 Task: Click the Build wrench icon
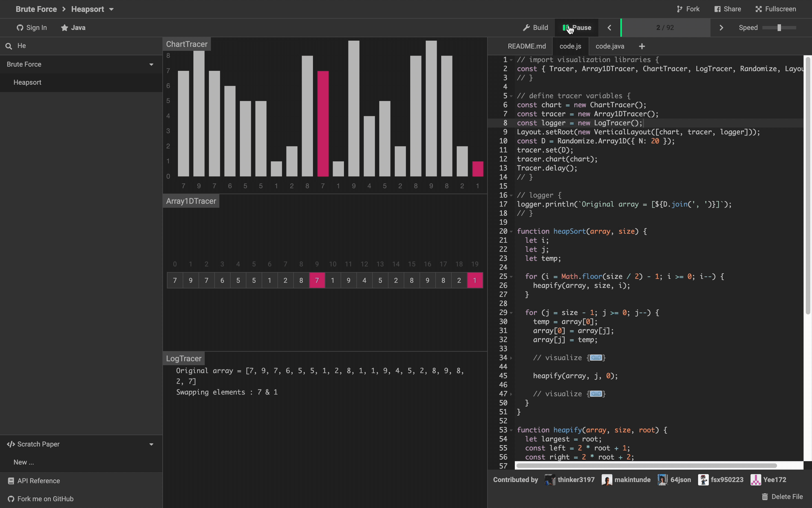[x=526, y=28]
